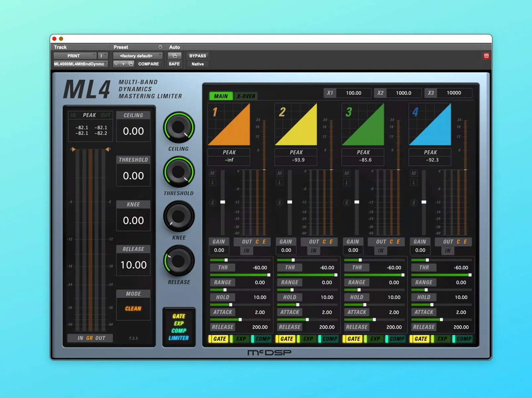Screen dimensions: 532x398
Task: Enable the L listen button on band 3
Action: pyautogui.click(x=346, y=182)
